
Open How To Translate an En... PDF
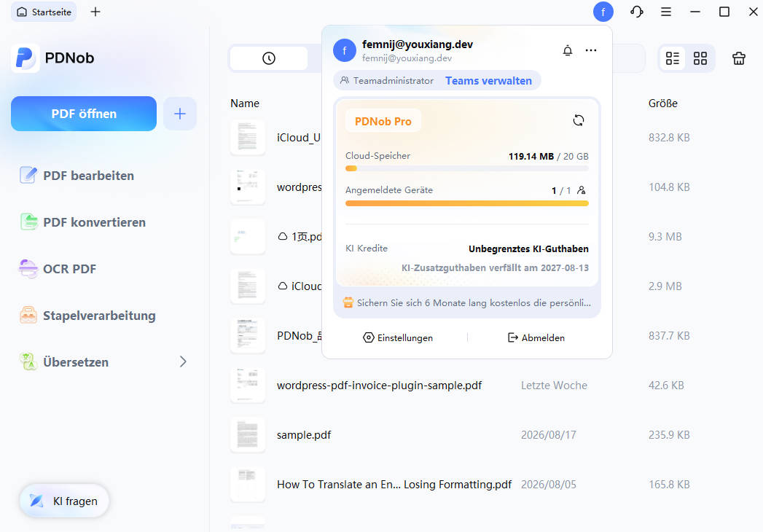click(394, 485)
